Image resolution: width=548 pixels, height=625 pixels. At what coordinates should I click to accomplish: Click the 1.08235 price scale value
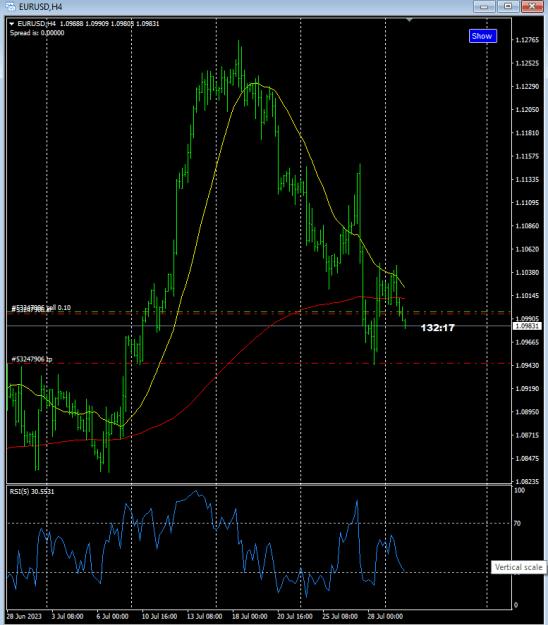tap(527, 482)
